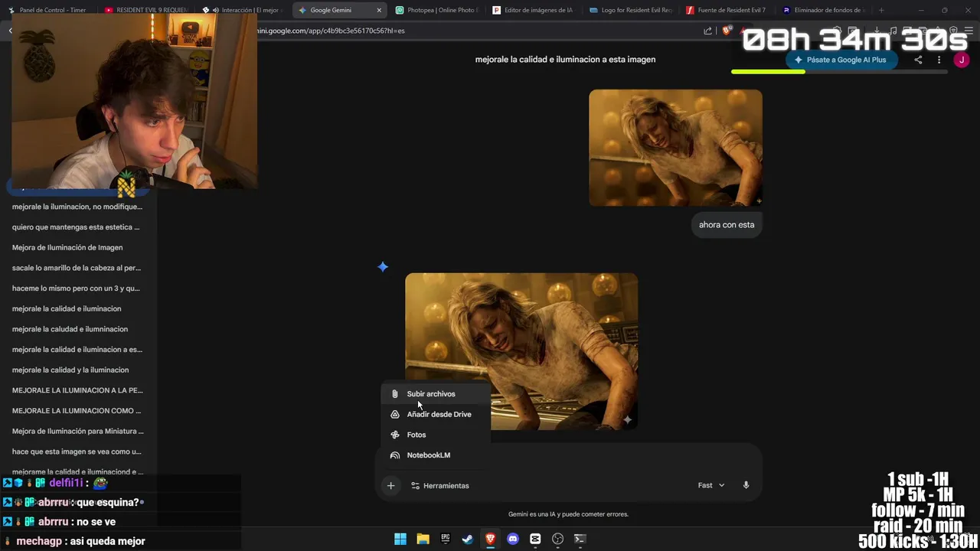Click the Gemini sparkle on generated image

tap(627, 419)
